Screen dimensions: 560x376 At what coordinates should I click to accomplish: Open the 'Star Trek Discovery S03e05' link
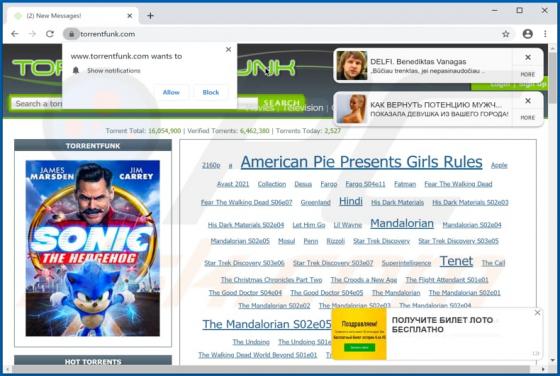point(458,241)
